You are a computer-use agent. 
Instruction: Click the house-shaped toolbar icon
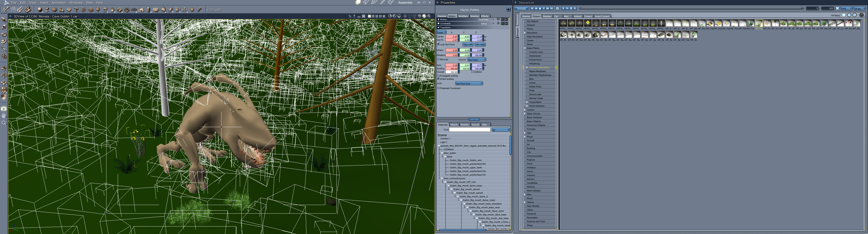point(142,10)
